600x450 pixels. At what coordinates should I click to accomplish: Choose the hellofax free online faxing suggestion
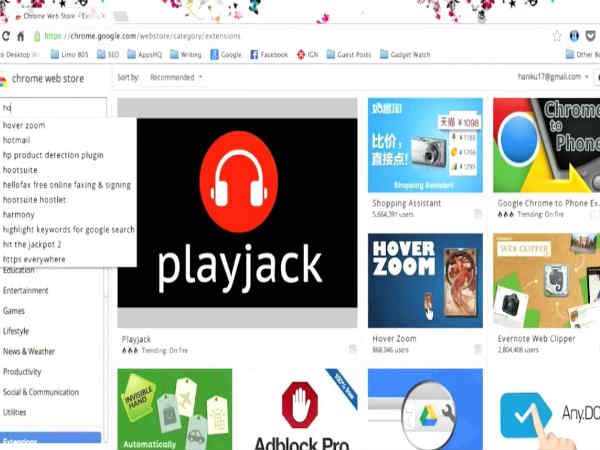point(67,185)
